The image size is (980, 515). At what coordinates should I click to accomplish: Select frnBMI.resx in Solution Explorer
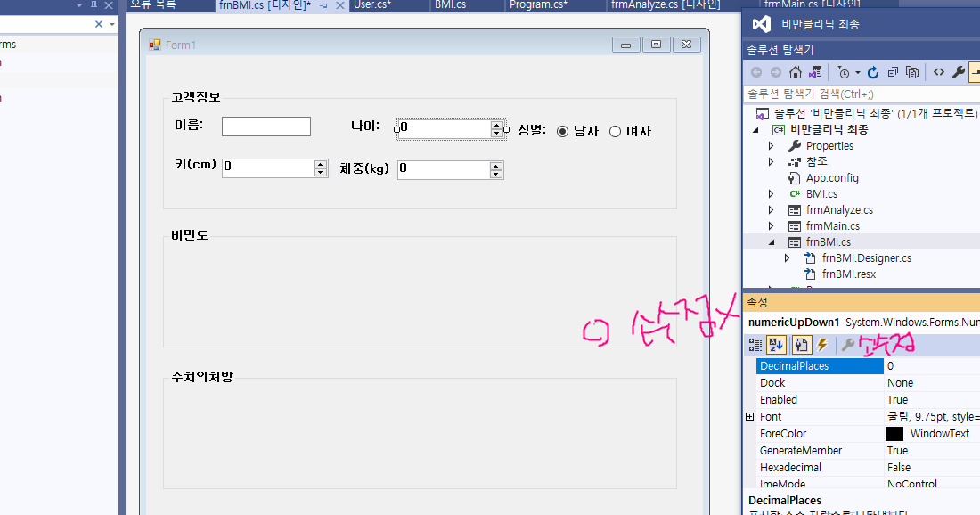(849, 274)
